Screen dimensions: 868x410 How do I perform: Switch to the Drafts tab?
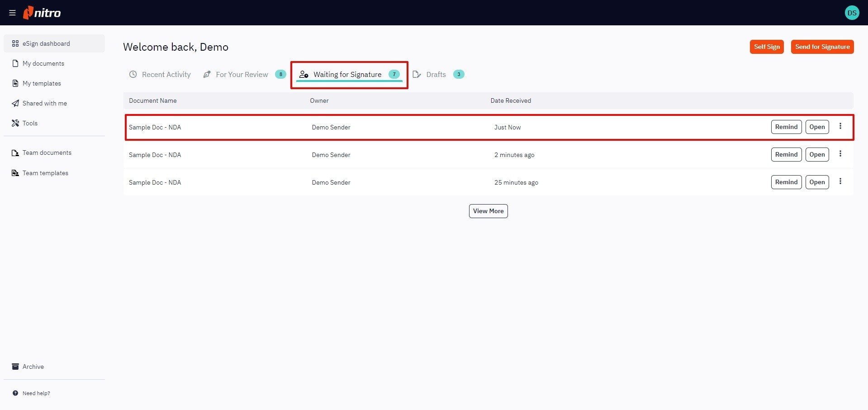[436, 74]
